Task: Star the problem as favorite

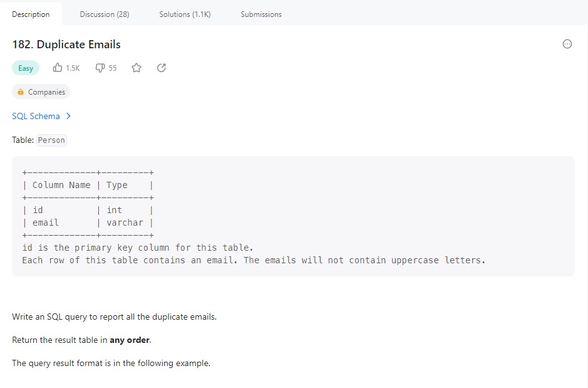Action: (137, 68)
